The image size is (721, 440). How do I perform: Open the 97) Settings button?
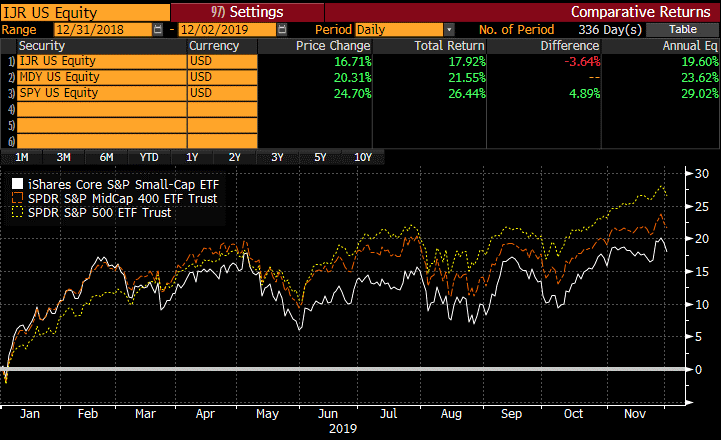click(247, 12)
